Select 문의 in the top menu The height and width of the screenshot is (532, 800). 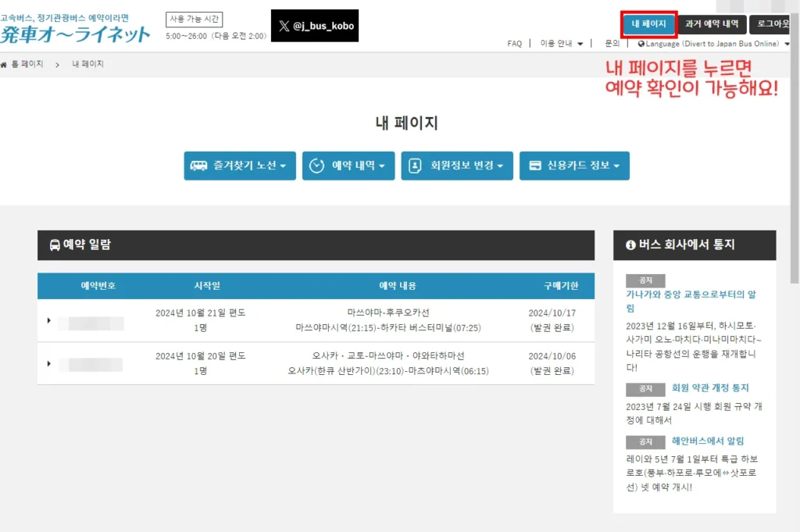click(612, 44)
